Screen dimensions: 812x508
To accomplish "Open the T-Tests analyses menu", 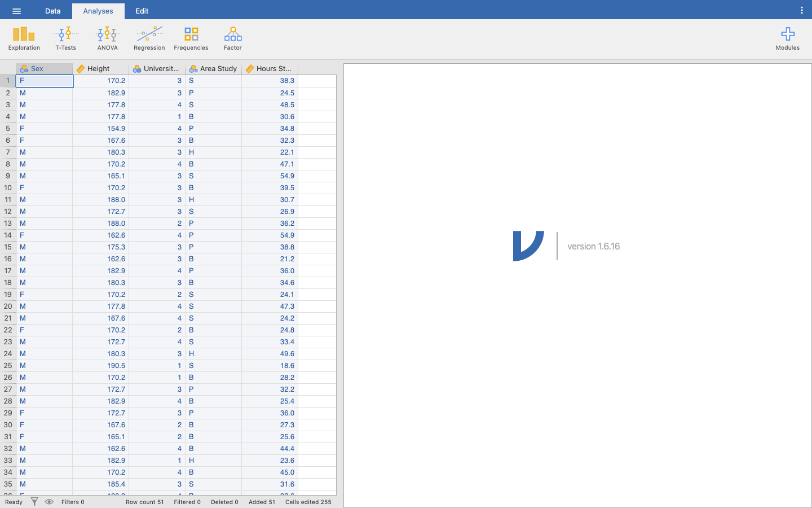I will point(66,38).
